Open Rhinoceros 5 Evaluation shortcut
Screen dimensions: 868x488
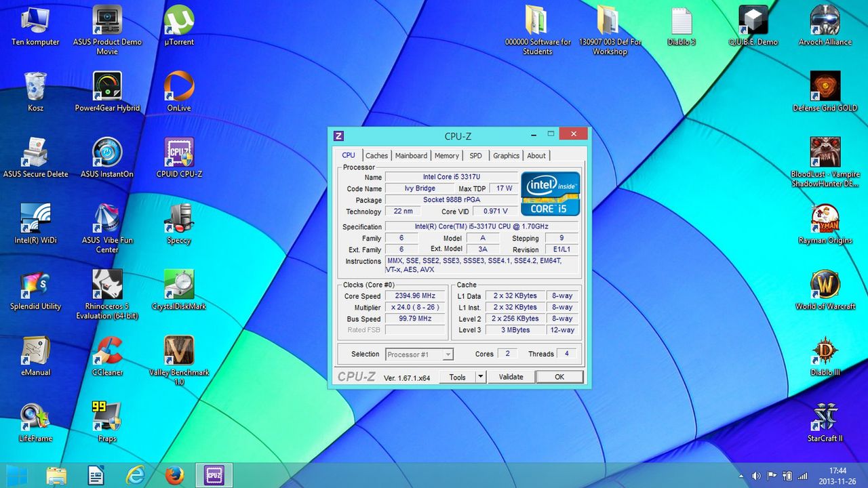click(x=107, y=294)
